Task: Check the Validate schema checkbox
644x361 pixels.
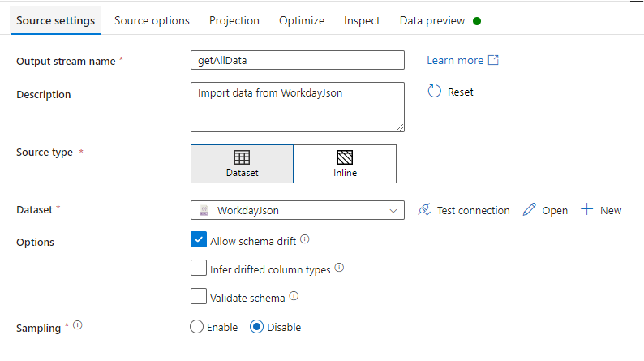Action: coord(199,296)
